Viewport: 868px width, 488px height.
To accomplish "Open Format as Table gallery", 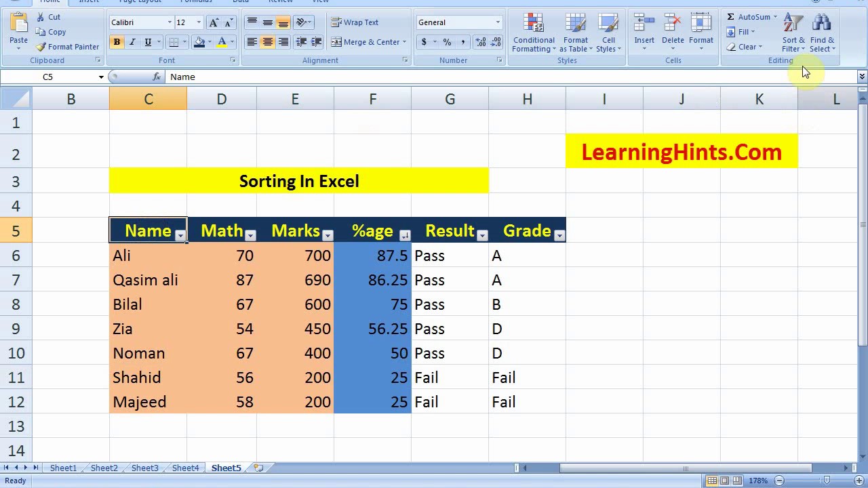I will pos(576,33).
